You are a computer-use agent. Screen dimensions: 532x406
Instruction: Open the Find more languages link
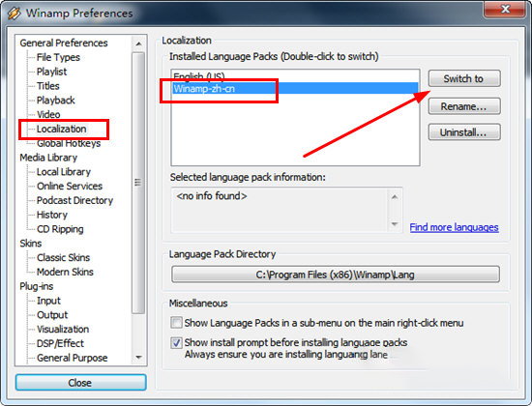tap(454, 227)
